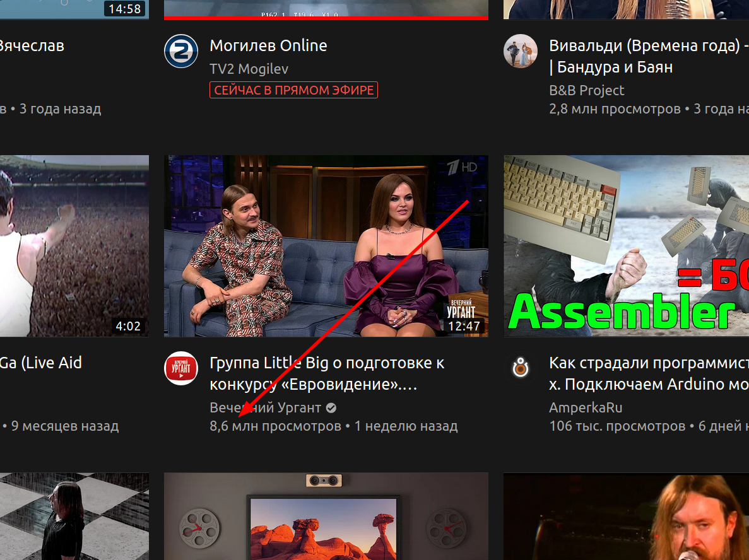Click the 12:47 duration badge
The height and width of the screenshot is (560, 749).
tap(464, 326)
